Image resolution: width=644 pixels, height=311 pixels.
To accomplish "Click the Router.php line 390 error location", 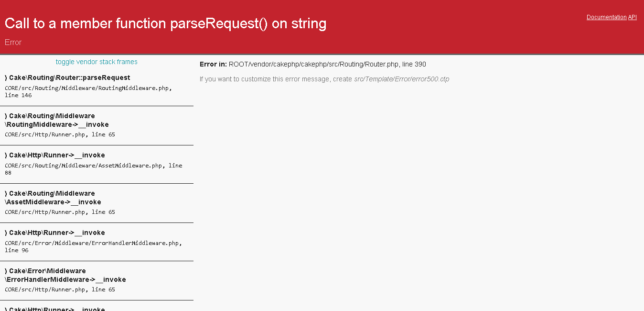I will point(327,64).
